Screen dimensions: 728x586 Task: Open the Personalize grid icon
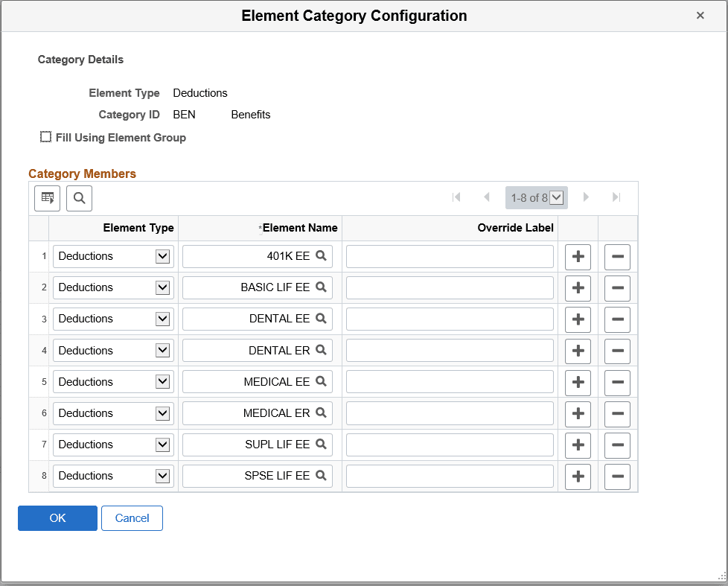pos(47,198)
